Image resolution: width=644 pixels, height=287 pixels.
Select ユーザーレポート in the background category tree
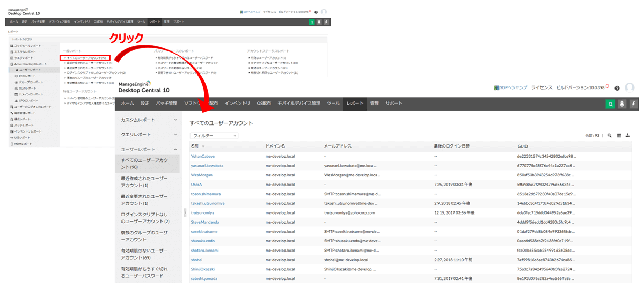[x=30, y=70]
